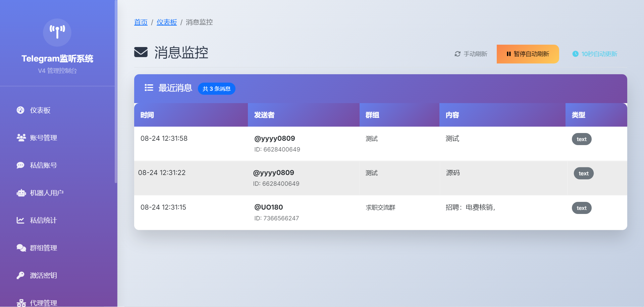Image resolution: width=644 pixels, height=307 pixels.
Task: Click the 激活密钥 key icon
Action: click(x=20, y=275)
